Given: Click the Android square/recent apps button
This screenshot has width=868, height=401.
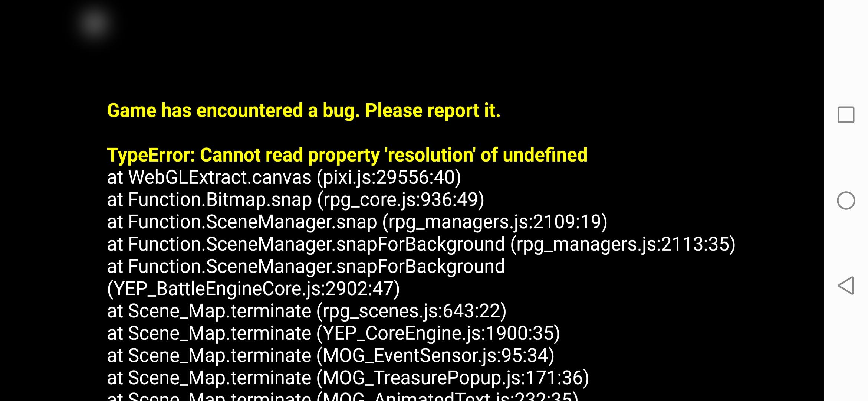Looking at the screenshot, I should (846, 115).
